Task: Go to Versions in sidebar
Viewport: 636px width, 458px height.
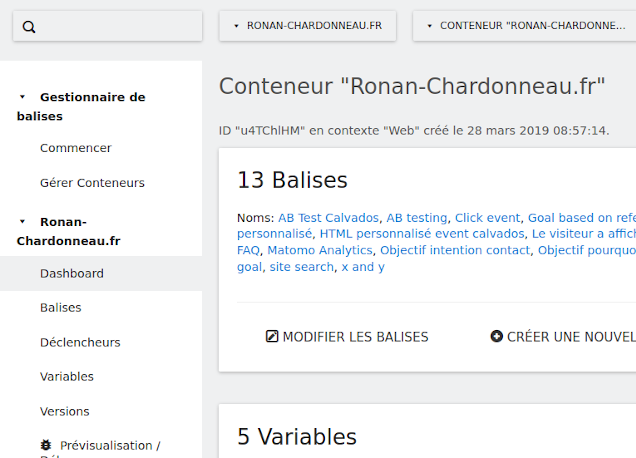Action: 64,411
